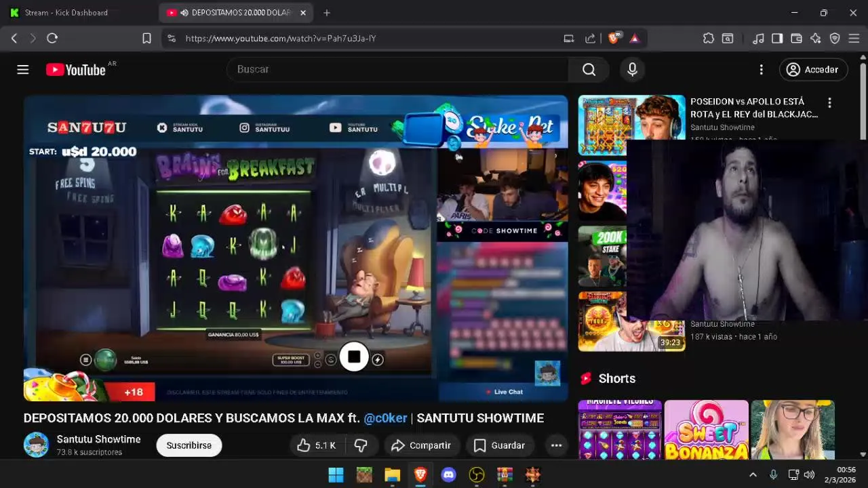
Task: Open Discord from the taskbar
Action: tap(448, 475)
